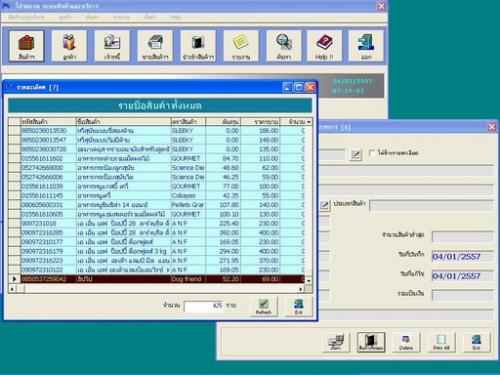500x375 pixels.
Task: Select row with code 8850238013547
Action: point(163,140)
